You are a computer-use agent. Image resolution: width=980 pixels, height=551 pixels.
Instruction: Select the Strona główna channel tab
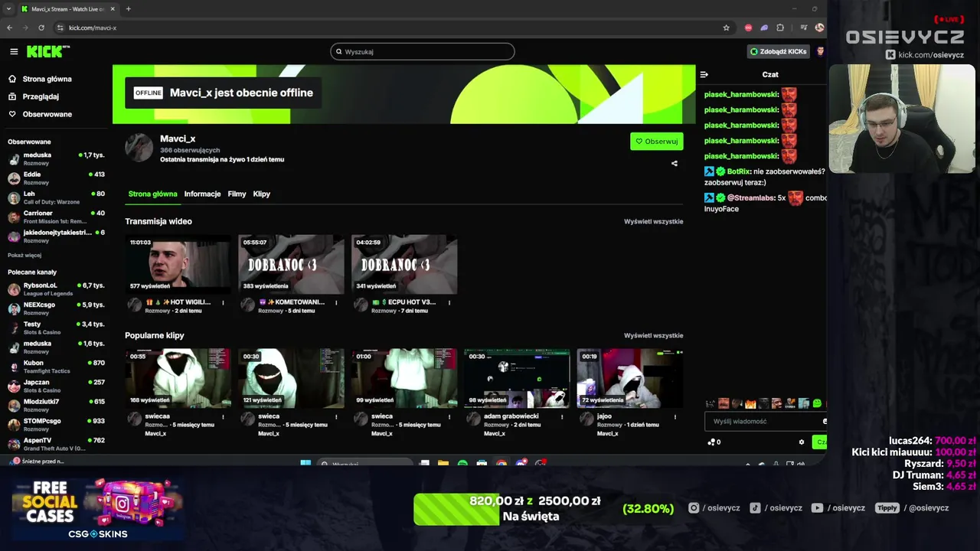(152, 194)
